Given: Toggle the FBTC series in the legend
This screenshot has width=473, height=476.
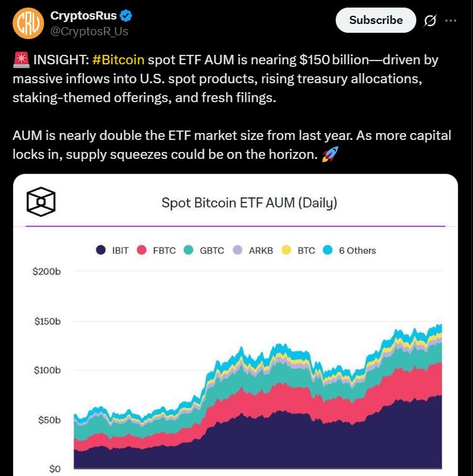Looking at the screenshot, I should (x=159, y=250).
